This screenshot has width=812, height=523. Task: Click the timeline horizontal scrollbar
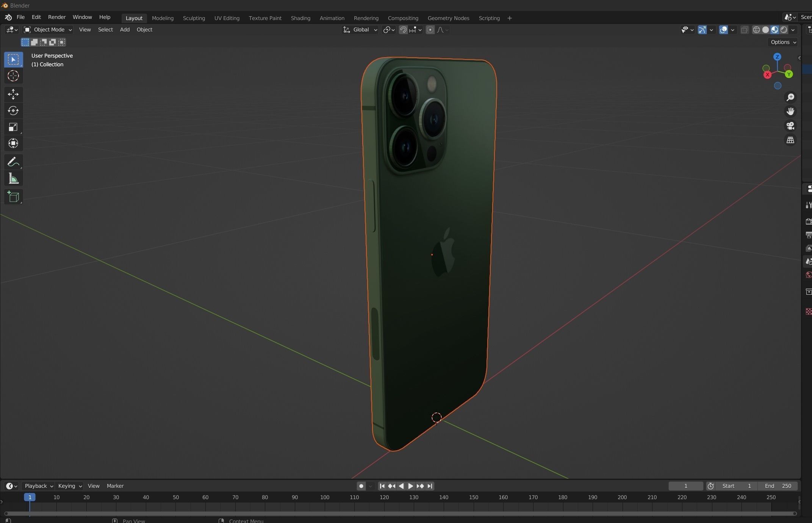tap(400, 514)
